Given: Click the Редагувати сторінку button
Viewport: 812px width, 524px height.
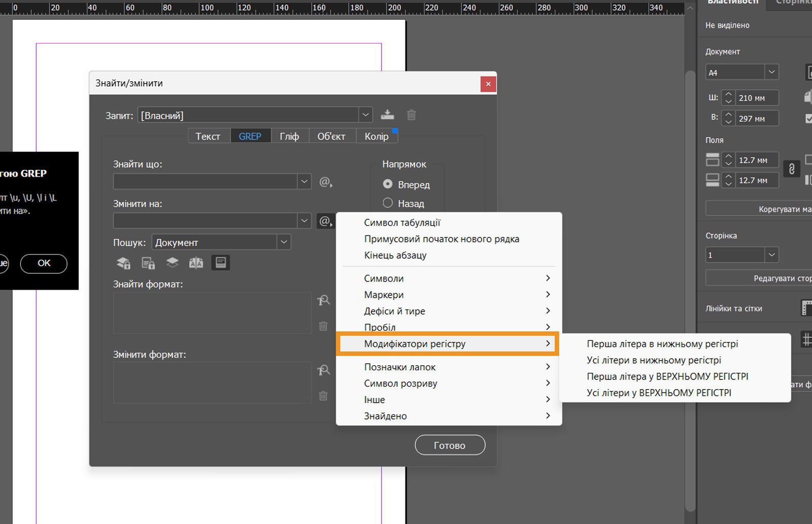Looking at the screenshot, I should tap(759, 278).
